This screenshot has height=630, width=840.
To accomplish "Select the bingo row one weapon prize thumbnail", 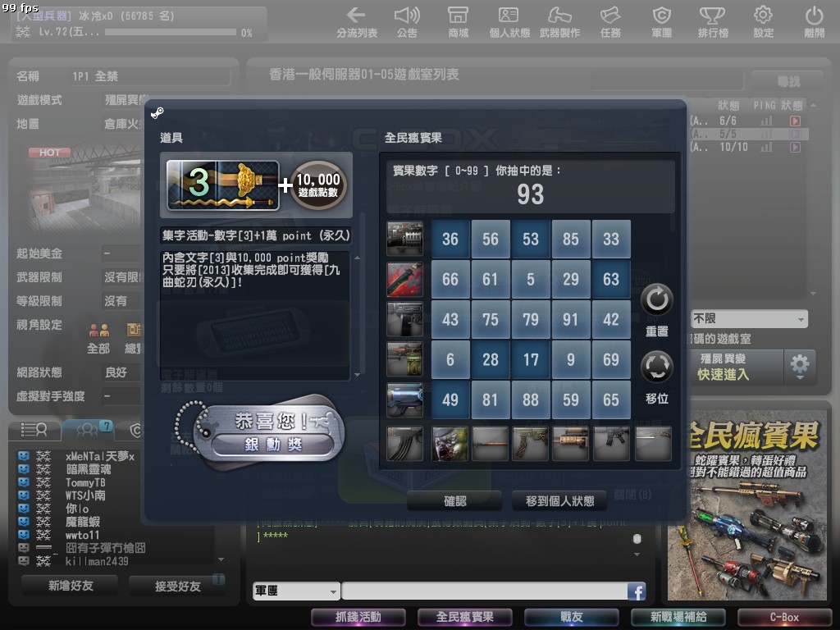I will point(404,239).
